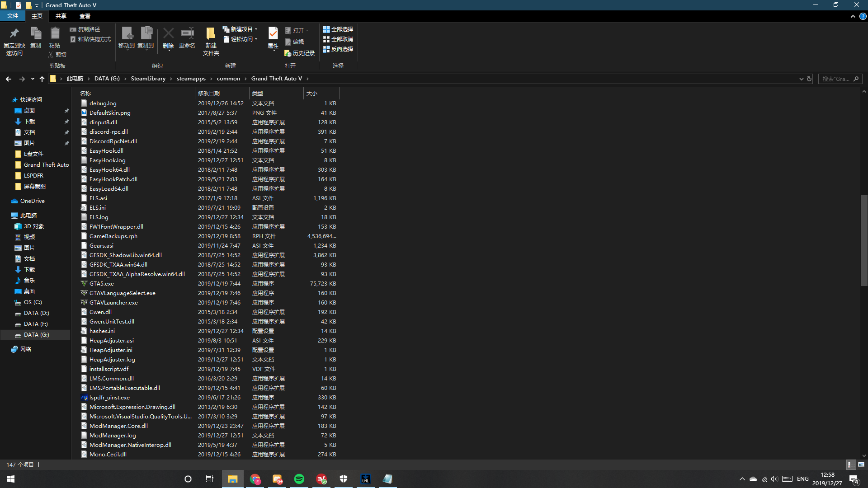
Task: Click the file list vertical scrollbar thumb
Action: 863,239
